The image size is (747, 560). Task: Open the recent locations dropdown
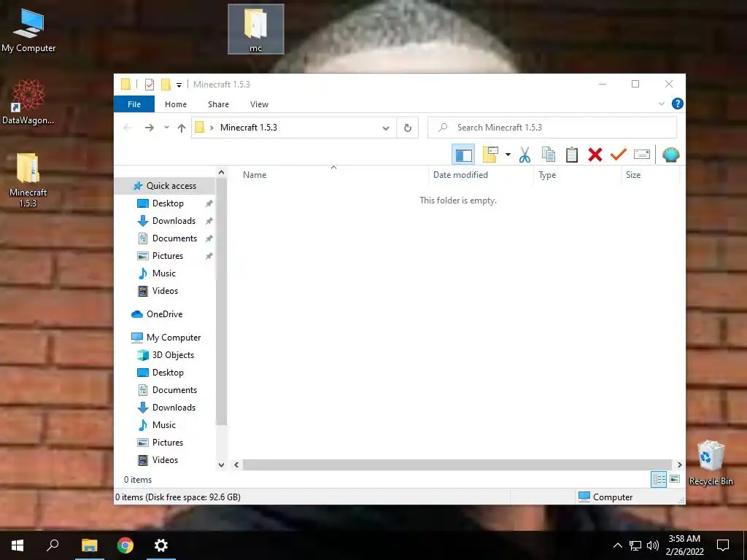(x=166, y=128)
